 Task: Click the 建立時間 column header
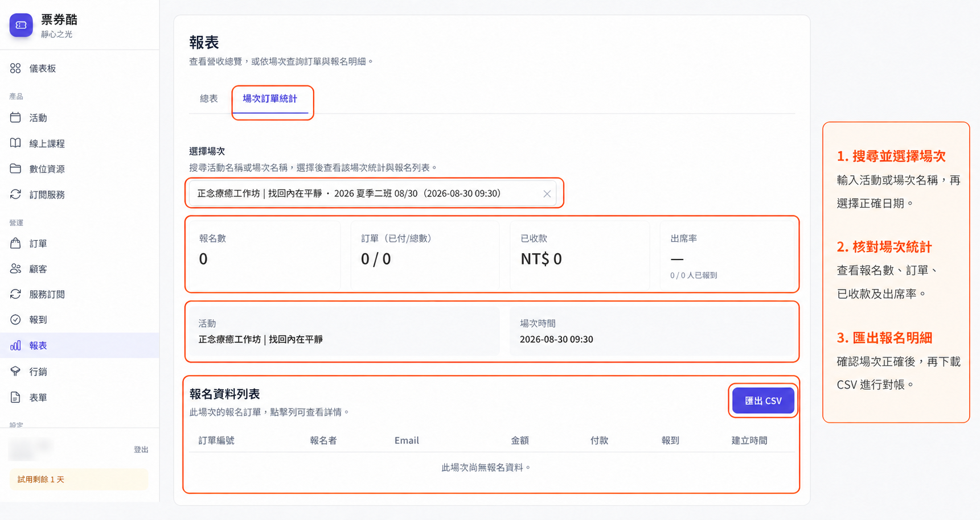tap(749, 440)
